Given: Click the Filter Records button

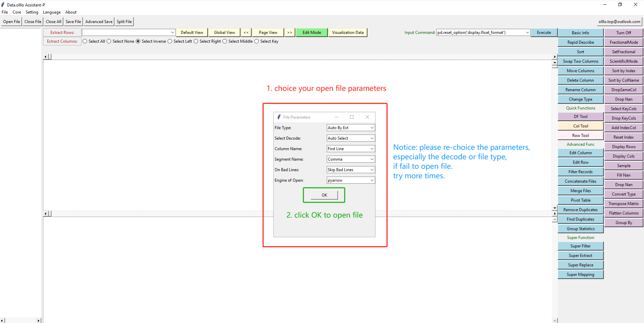Looking at the screenshot, I should pos(580,172).
